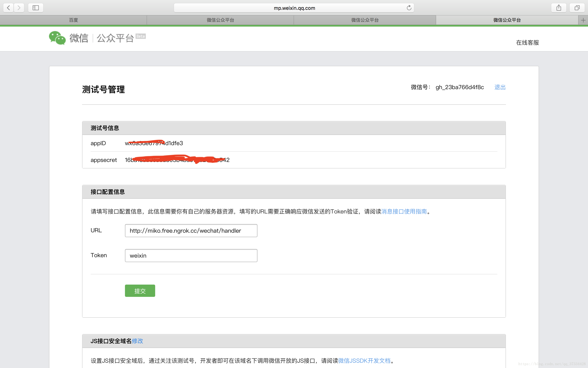
Task: Select the active 微信公众平台 tab
Action: pyautogui.click(x=507, y=20)
